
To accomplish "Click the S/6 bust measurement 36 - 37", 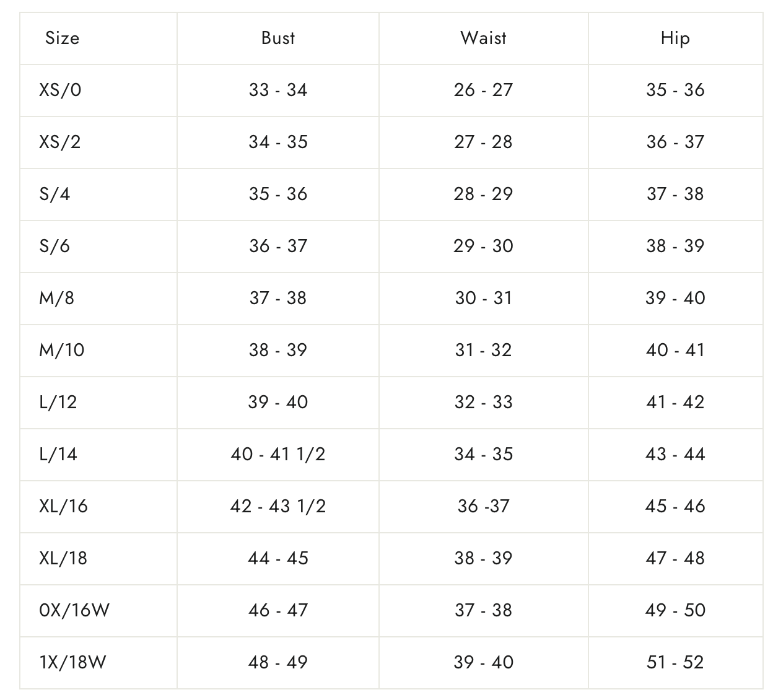I will 278,247.
